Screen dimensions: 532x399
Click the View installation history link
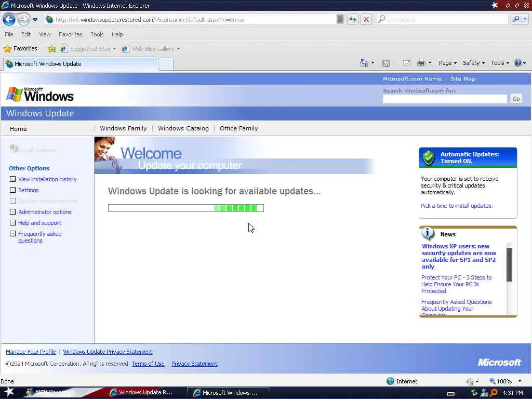click(x=47, y=179)
